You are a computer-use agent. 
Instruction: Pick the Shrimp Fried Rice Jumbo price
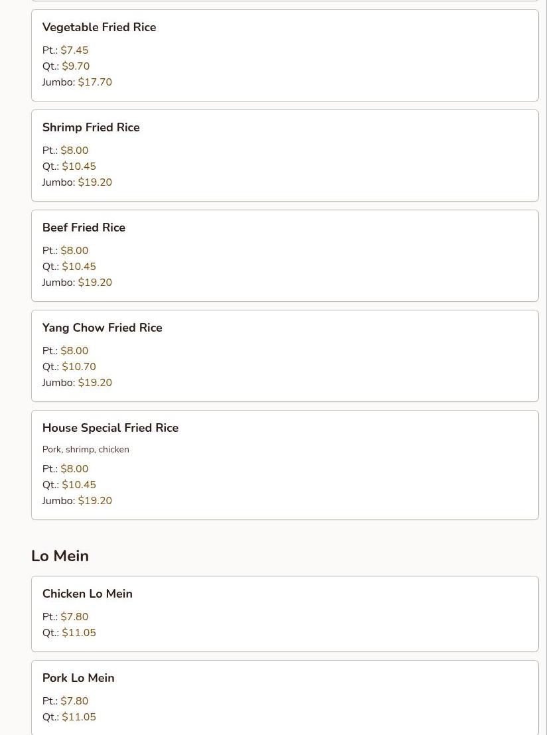tap(95, 182)
